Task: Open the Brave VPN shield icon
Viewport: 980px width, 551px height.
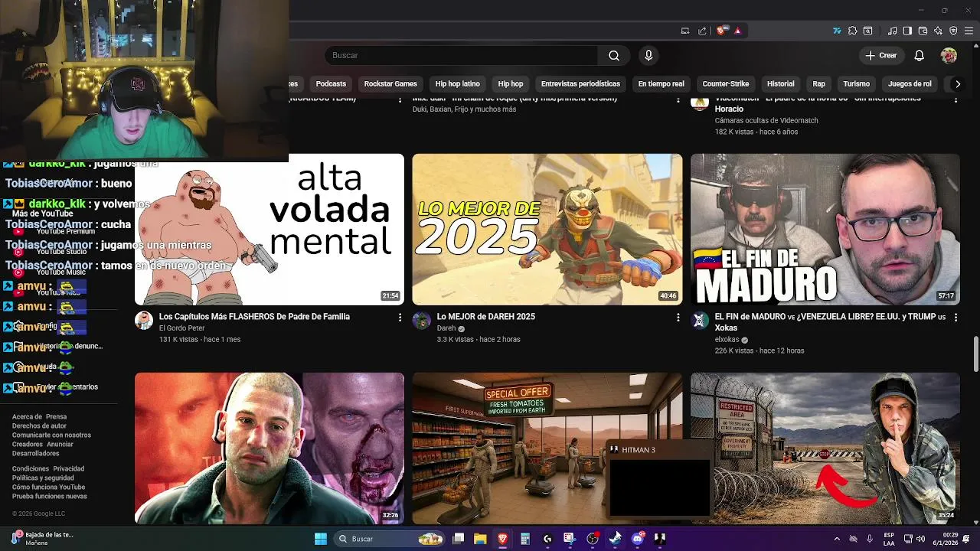Action: click(x=953, y=31)
